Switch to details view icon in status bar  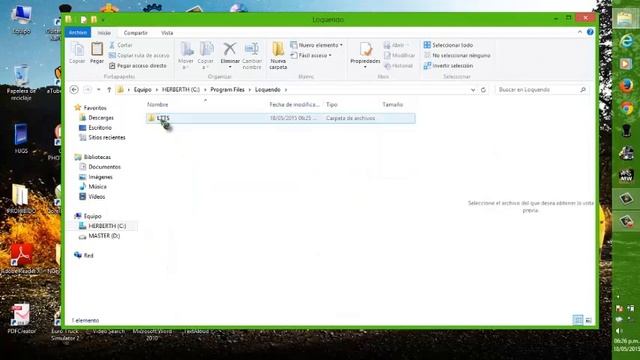[578, 320]
